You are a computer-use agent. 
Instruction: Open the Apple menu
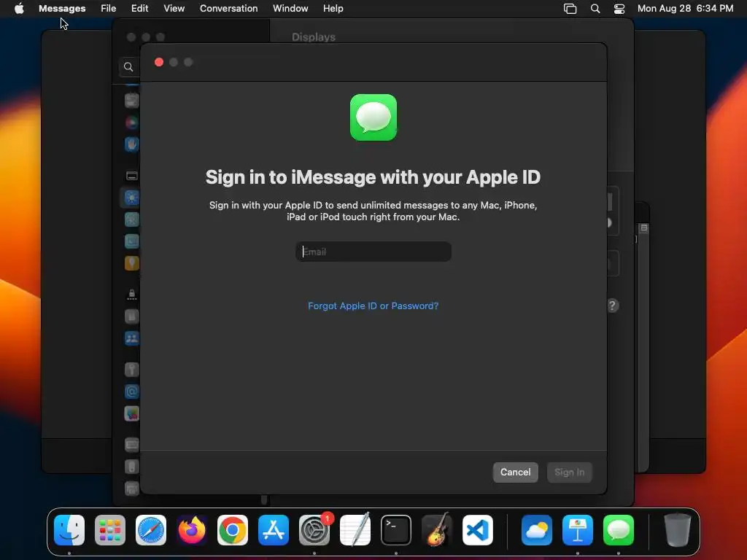click(19, 9)
